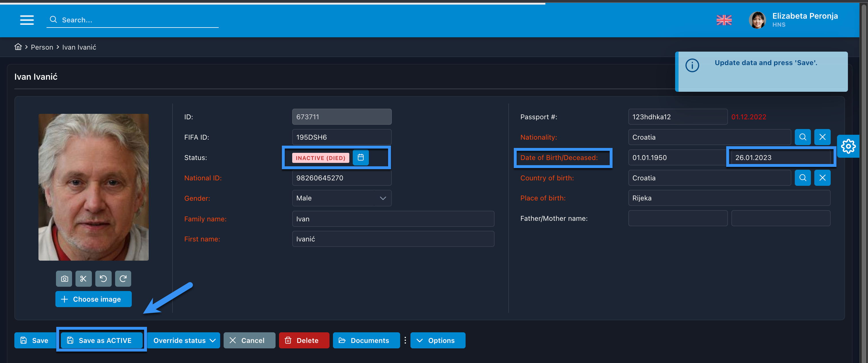Click the home breadcrumb icon
Image resolution: width=868 pixels, height=363 pixels.
pos(18,47)
